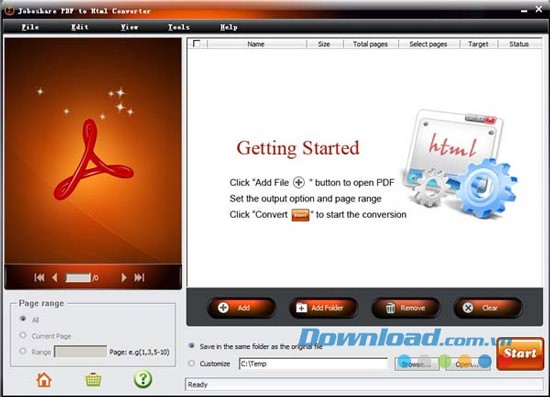Viewport: 550px width, 397px height.
Task: Close the converter window
Action: coord(539,10)
